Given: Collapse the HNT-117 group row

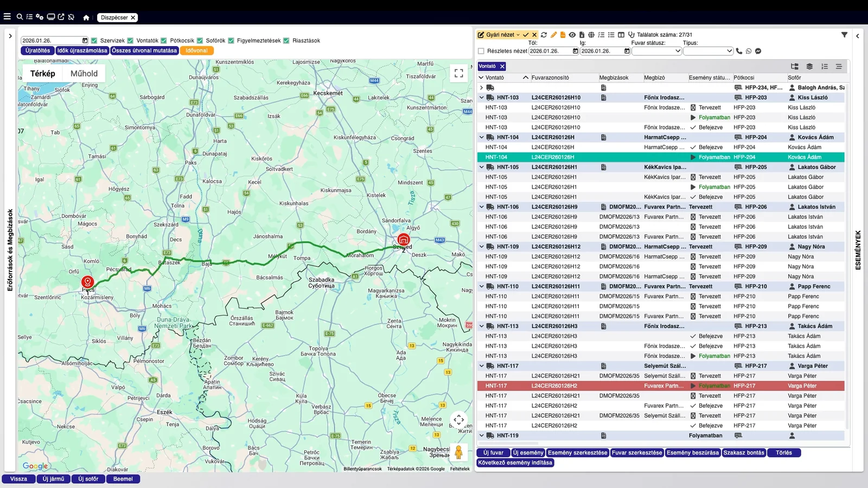Looking at the screenshot, I should pos(481,366).
